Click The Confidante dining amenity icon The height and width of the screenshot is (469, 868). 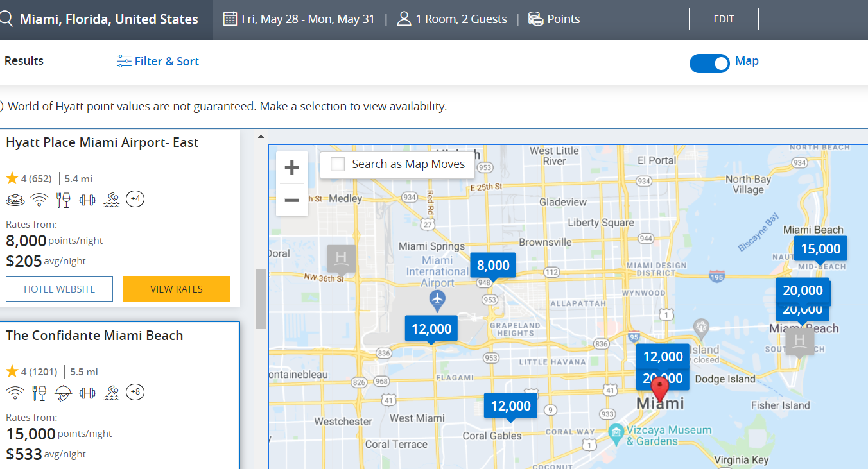point(39,392)
